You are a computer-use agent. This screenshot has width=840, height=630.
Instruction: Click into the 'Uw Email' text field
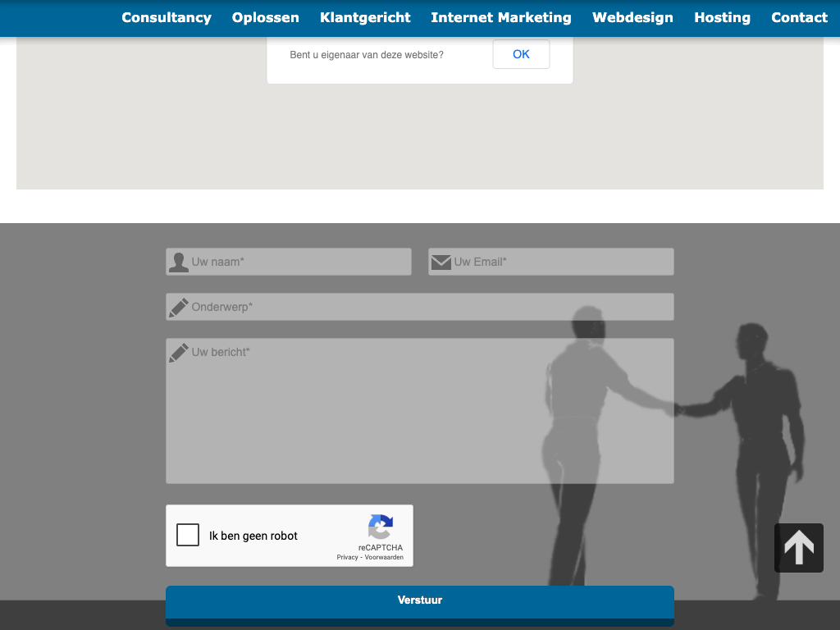point(562,262)
